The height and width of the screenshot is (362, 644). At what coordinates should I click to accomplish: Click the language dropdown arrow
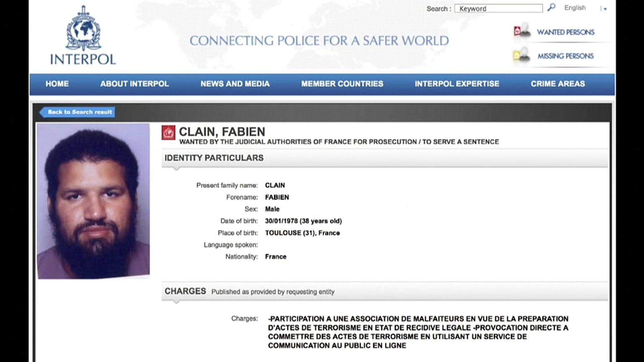coord(605,9)
